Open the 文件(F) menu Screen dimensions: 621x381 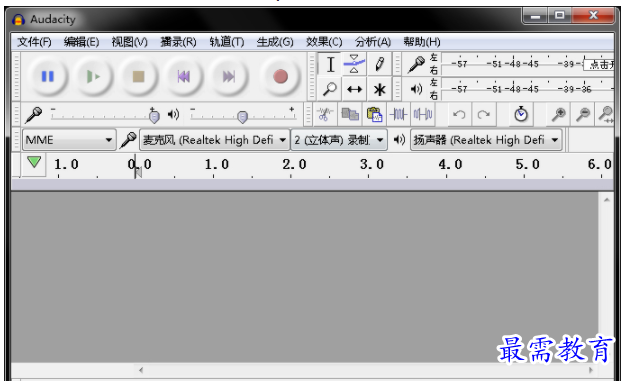click(34, 42)
